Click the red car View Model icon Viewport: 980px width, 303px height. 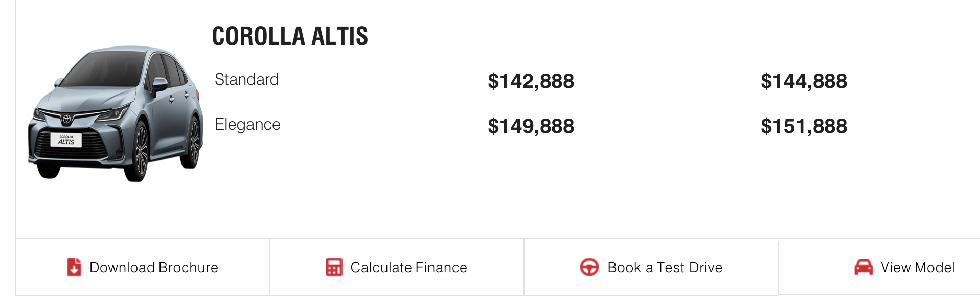pyautogui.click(x=863, y=267)
